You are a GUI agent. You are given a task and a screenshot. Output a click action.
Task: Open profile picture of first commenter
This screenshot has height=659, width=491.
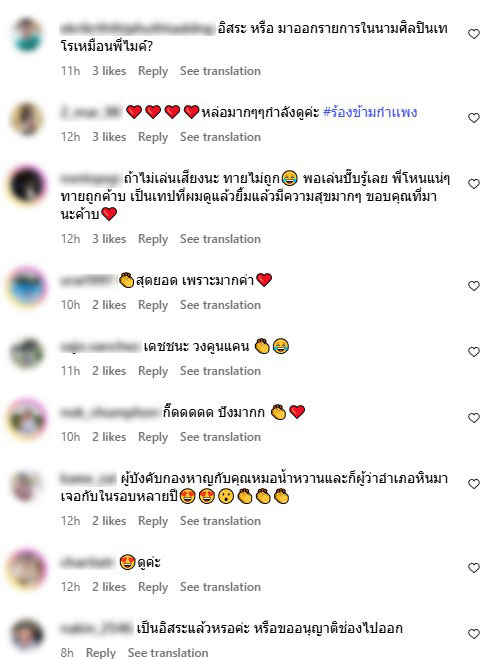point(27,34)
